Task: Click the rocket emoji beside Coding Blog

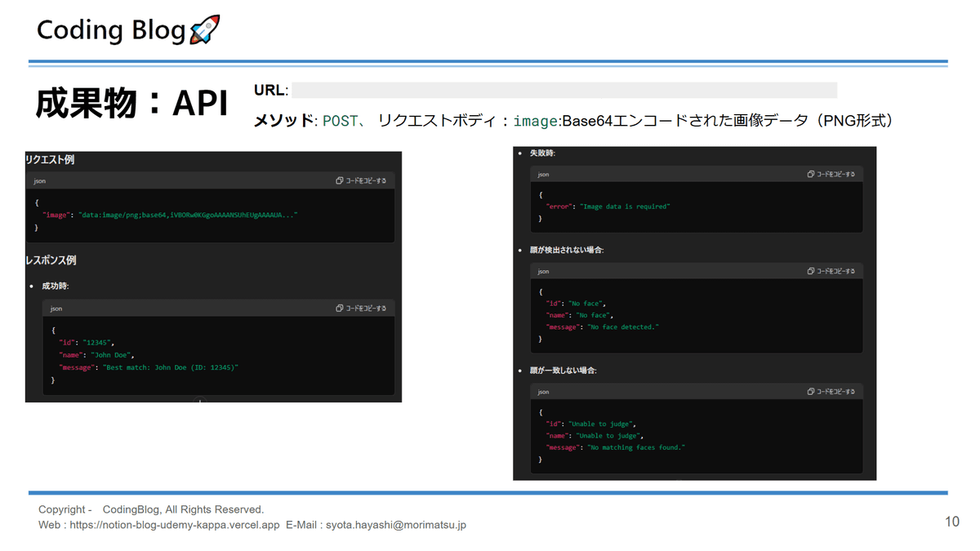Action: point(204,30)
